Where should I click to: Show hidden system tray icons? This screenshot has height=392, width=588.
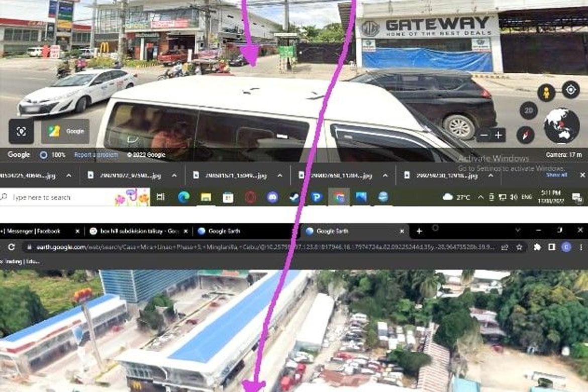point(481,197)
